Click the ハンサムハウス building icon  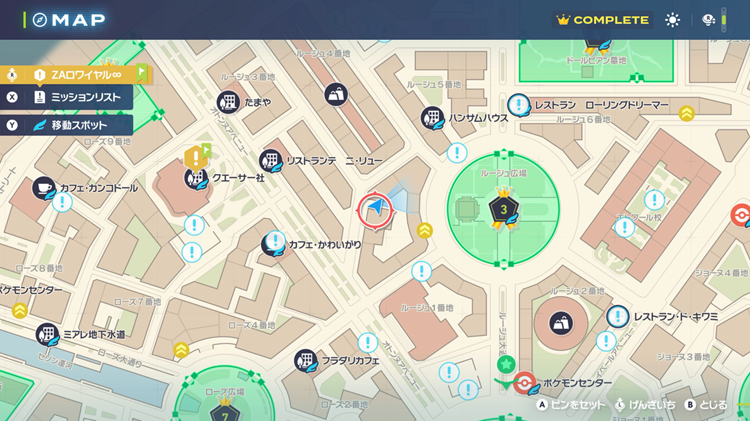click(432, 118)
